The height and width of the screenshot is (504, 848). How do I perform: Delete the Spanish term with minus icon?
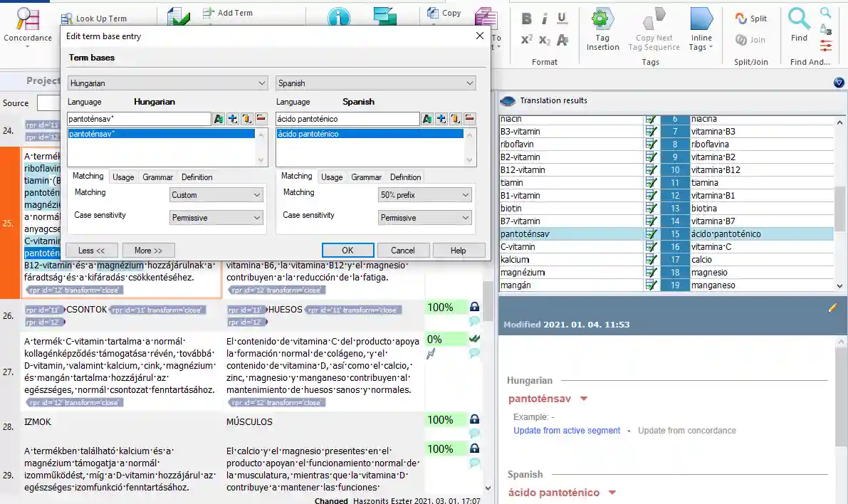(470, 119)
